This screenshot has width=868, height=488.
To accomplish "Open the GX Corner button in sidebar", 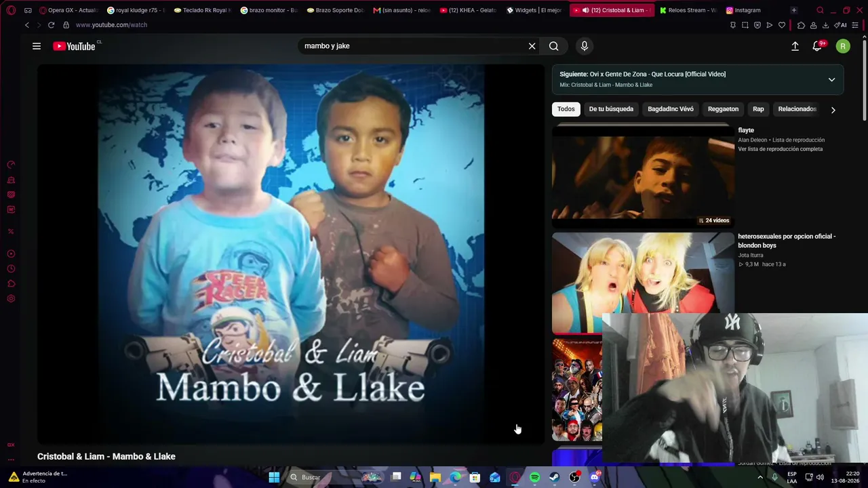I will (x=11, y=445).
